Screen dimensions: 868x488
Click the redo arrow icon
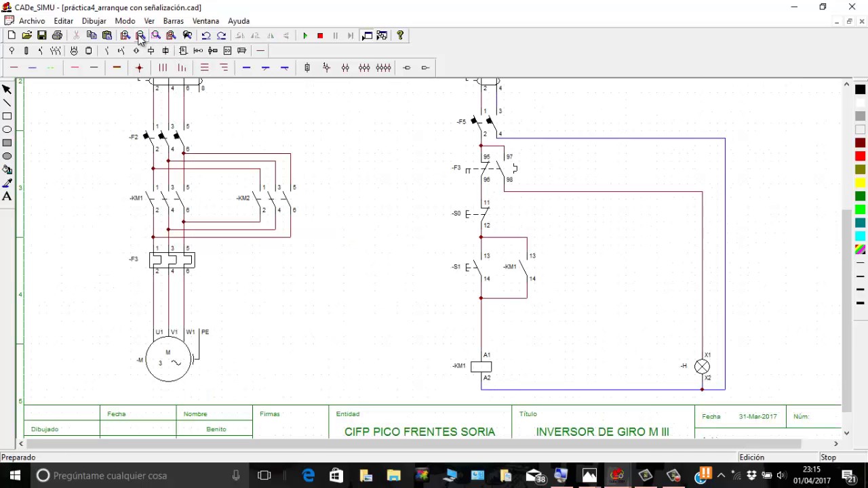[222, 35]
